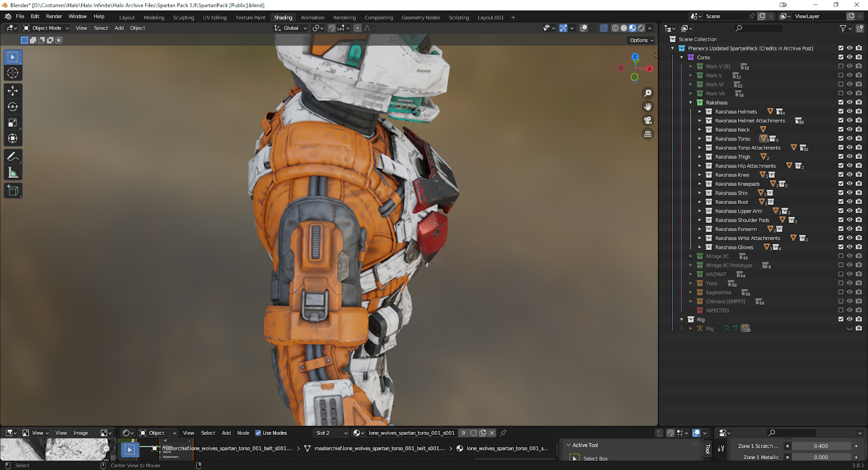Click the Options button in viewport
This screenshot has height=470, width=868.
point(641,40)
